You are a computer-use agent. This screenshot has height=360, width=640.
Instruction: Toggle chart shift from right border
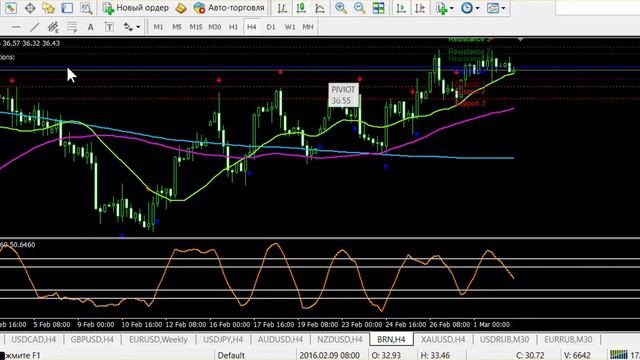[x=420, y=8]
